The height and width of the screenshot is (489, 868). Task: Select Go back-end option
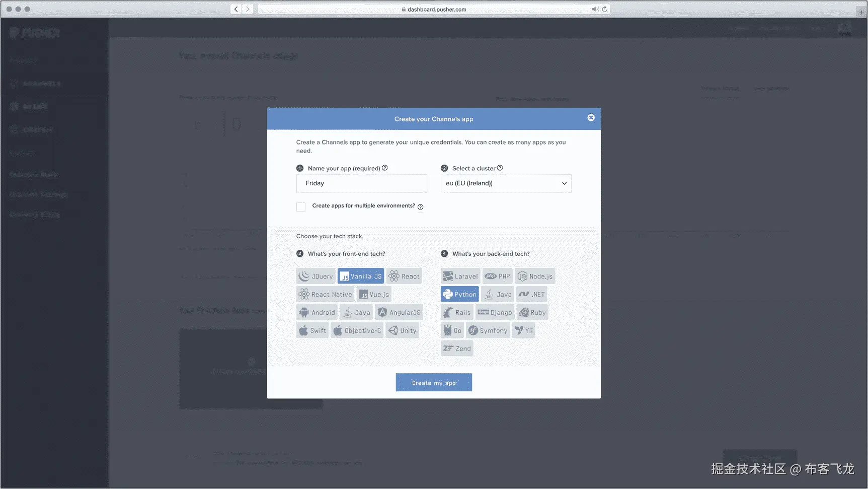(x=452, y=330)
